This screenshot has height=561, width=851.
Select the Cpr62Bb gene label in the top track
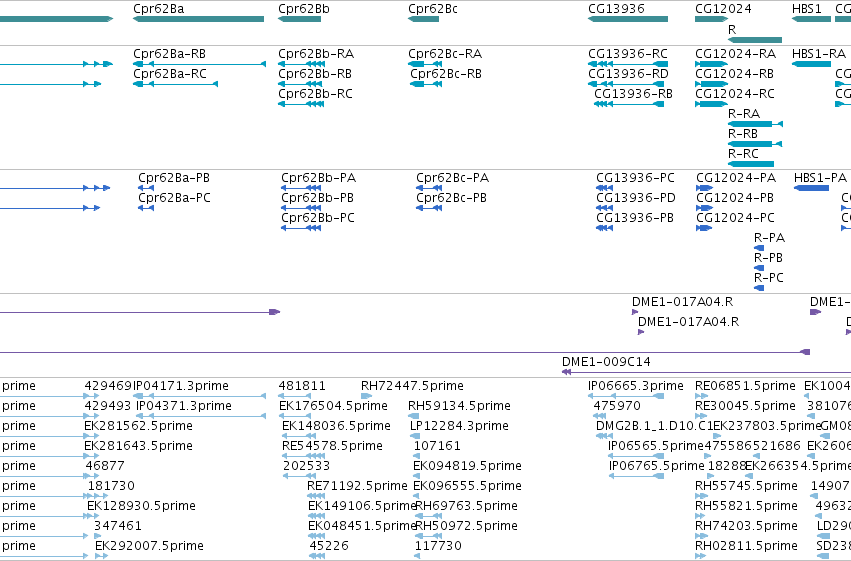pyautogui.click(x=303, y=9)
